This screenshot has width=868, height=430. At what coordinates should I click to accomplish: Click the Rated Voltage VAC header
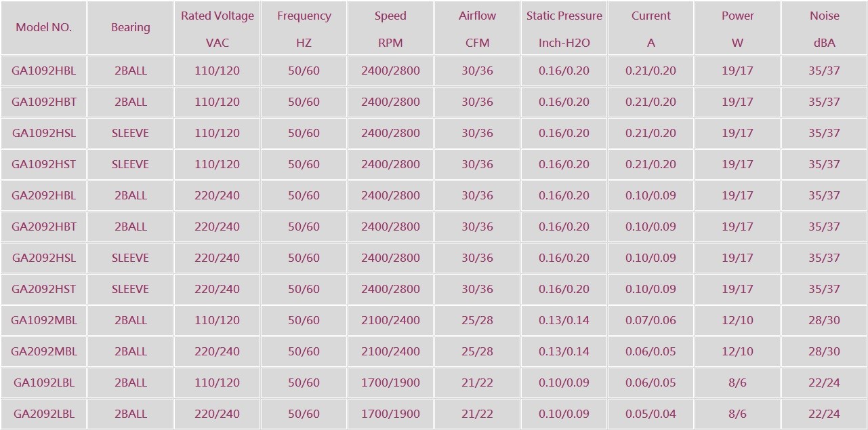(x=218, y=28)
